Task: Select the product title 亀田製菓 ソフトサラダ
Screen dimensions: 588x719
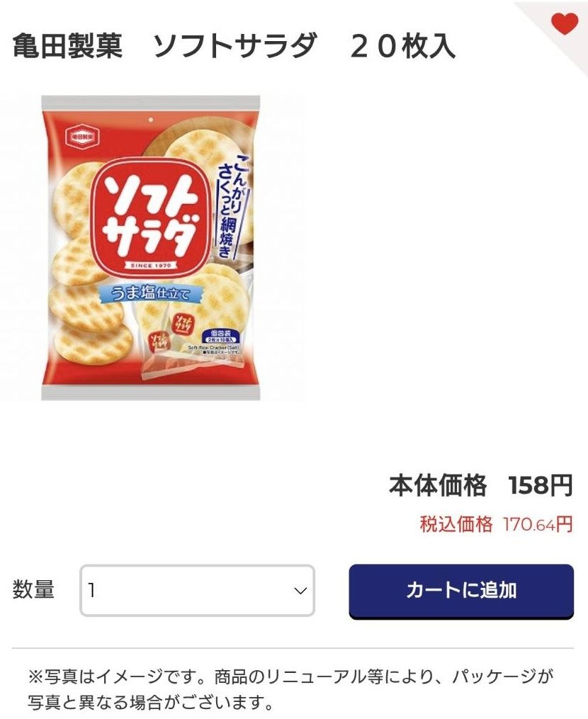Action: [x=164, y=46]
